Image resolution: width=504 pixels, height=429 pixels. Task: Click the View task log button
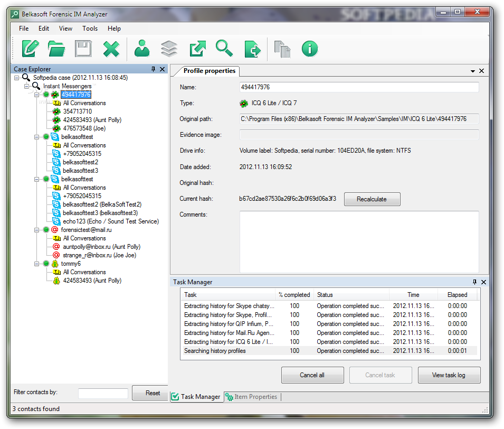click(x=449, y=375)
